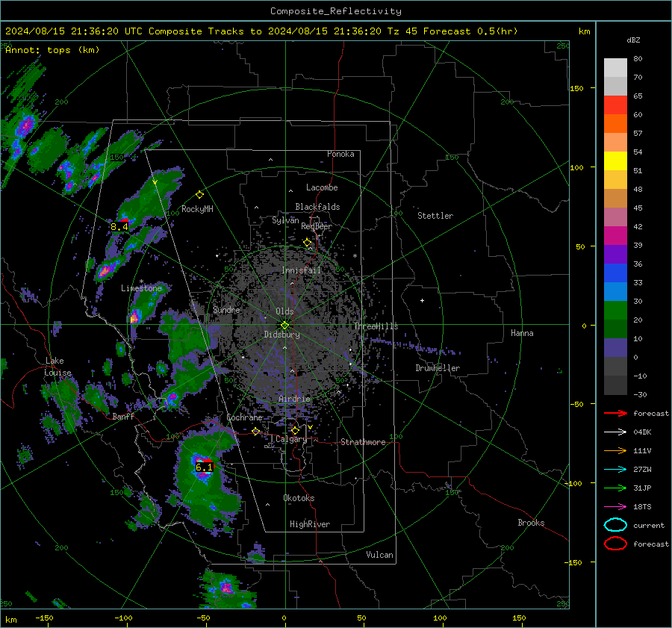This screenshot has width=672, height=628.
Task: Click the Drumheller label
Action: [438, 368]
